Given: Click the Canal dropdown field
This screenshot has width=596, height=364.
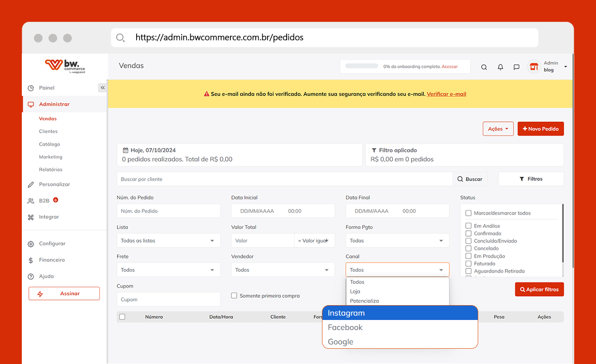Looking at the screenshot, I should [x=397, y=270].
